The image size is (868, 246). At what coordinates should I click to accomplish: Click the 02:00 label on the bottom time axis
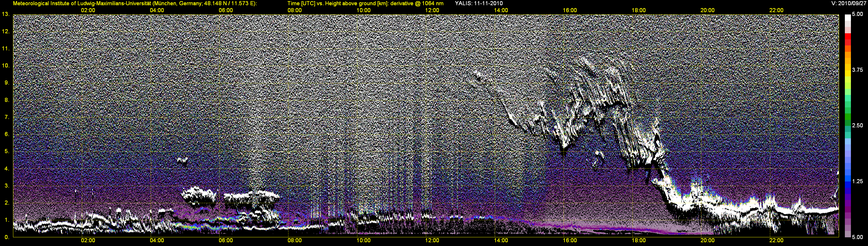click(x=88, y=240)
